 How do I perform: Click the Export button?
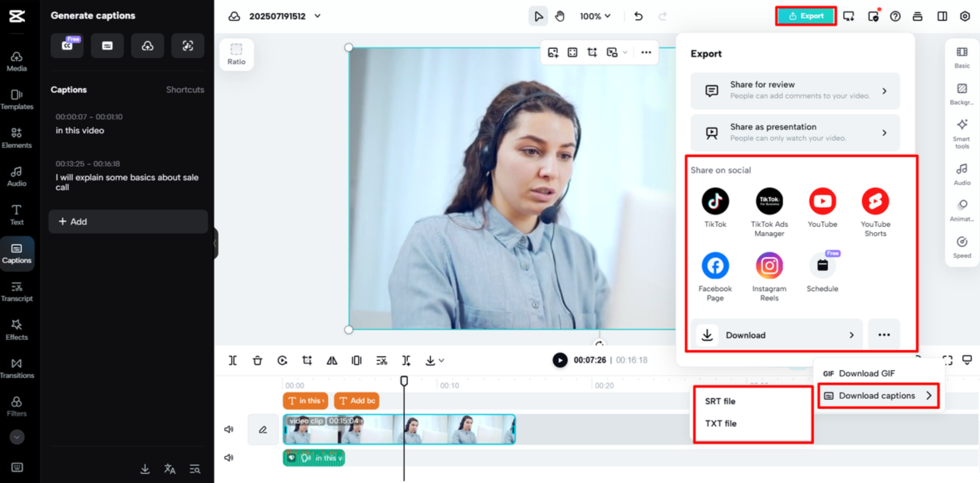tap(805, 16)
